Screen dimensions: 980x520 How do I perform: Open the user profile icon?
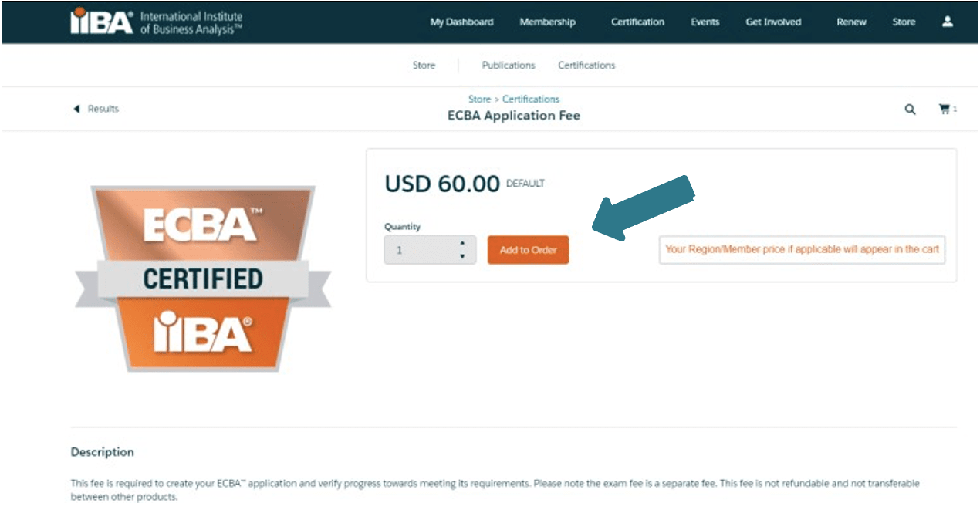click(947, 22)
